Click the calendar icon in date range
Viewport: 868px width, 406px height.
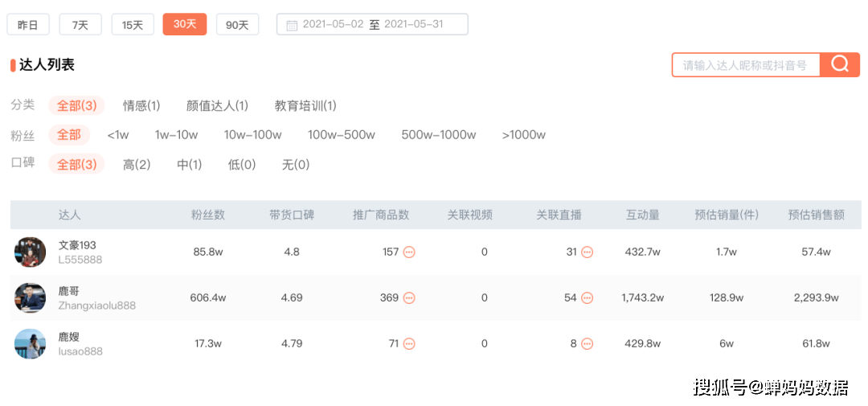pos(292,25)
